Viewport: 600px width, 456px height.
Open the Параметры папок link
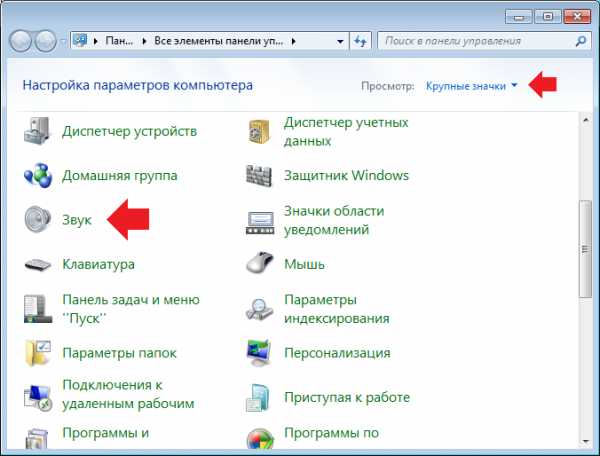(119, 353)
